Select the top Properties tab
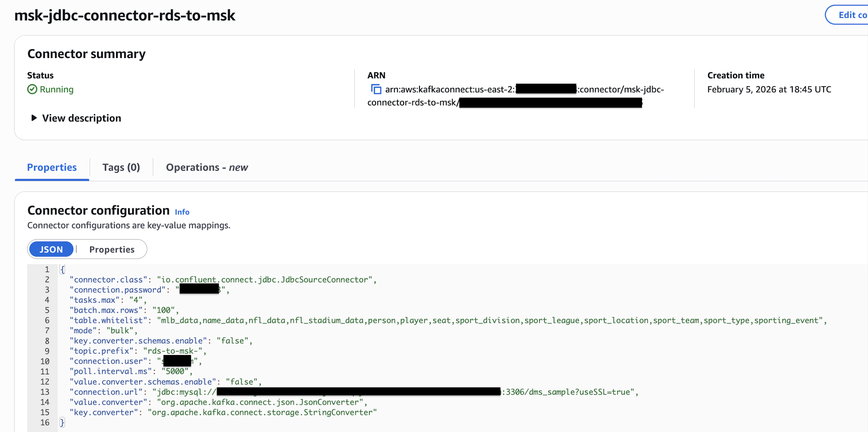 [x=51, y=167]
